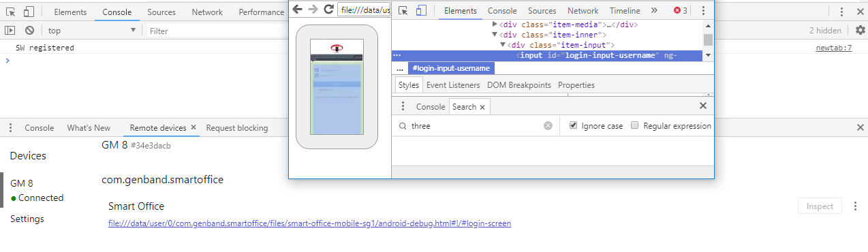The width and height of the screenshot is (868, 252).
Task: Go forward in the remote screencast browser
Action: click(313, 10)
